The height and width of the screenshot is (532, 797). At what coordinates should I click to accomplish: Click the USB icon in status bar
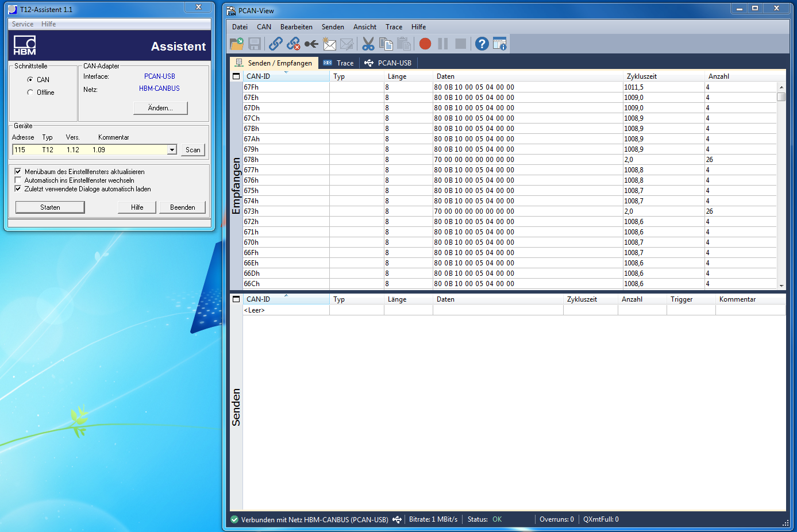397,519
